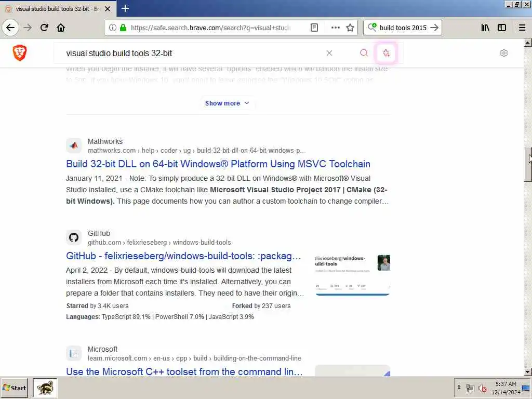Reload the current page
Viewport: 532px width, 399px height.
[x=44, y=28]
